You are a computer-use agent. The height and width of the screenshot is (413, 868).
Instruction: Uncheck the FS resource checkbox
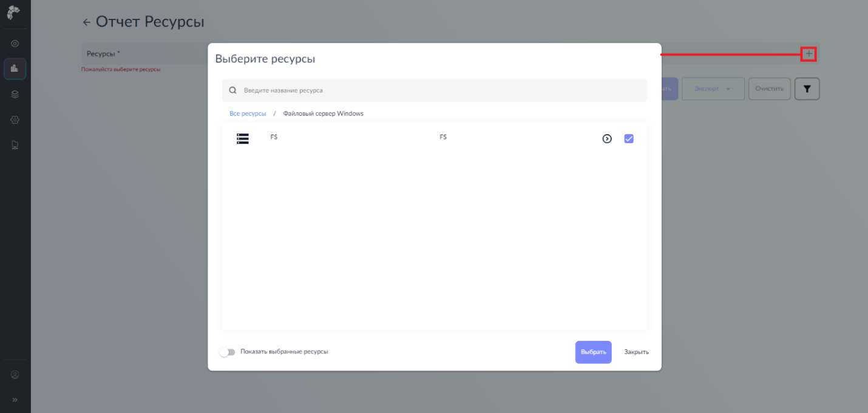(x=629, y=139)
